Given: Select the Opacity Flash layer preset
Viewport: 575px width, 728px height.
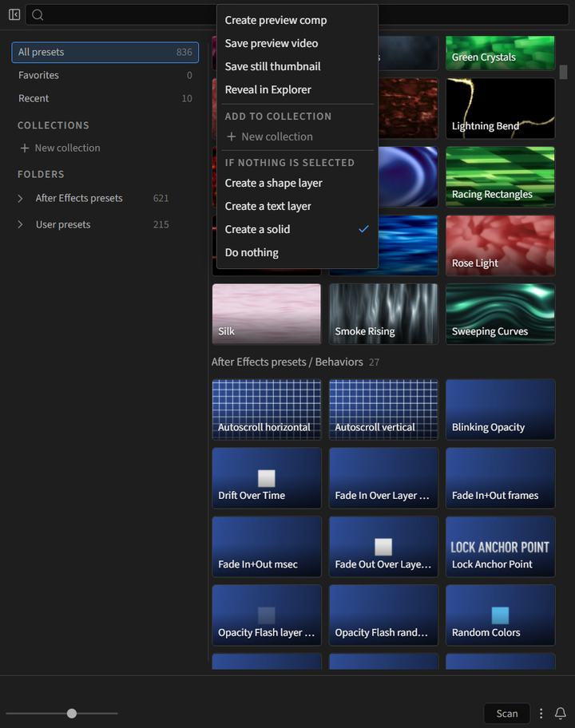Looking at the screenshot, I should [x=267, y=615].
